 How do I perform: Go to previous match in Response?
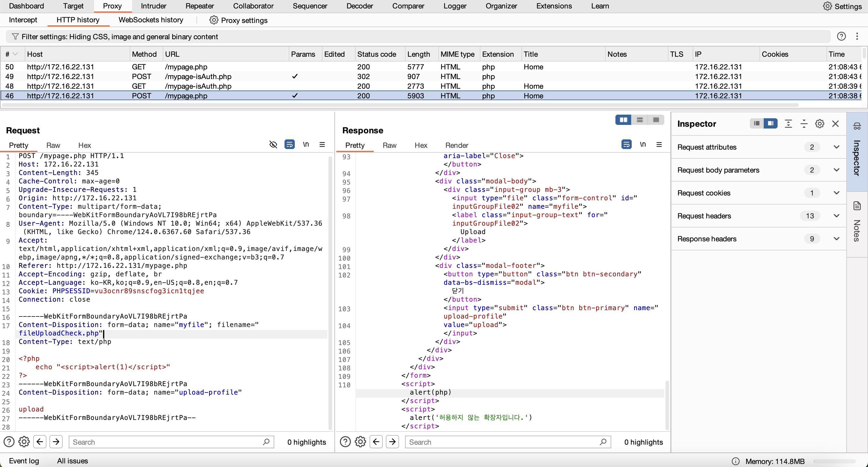(x=376, y=442)
